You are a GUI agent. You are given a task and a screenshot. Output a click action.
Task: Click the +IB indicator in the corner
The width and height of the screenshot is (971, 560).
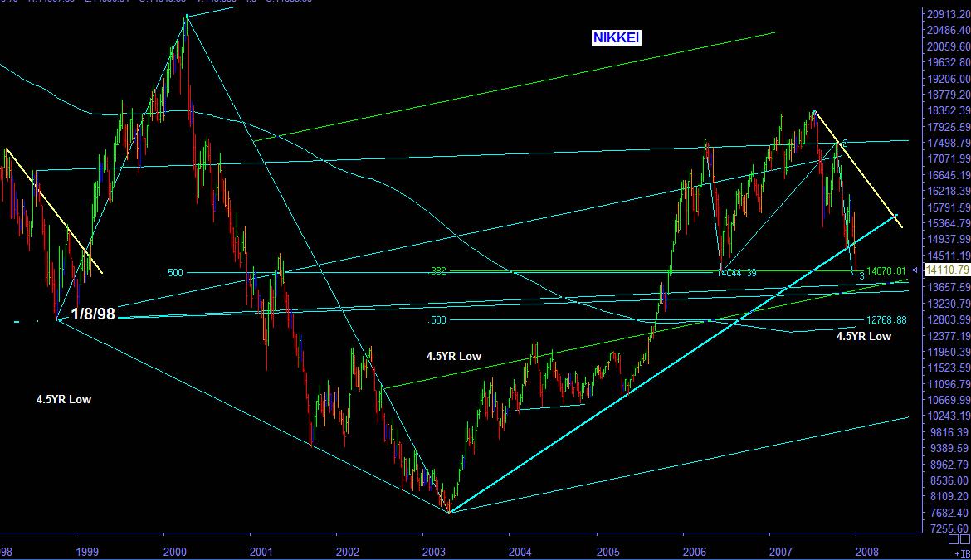pyautogui.click(x=962, y=553)
